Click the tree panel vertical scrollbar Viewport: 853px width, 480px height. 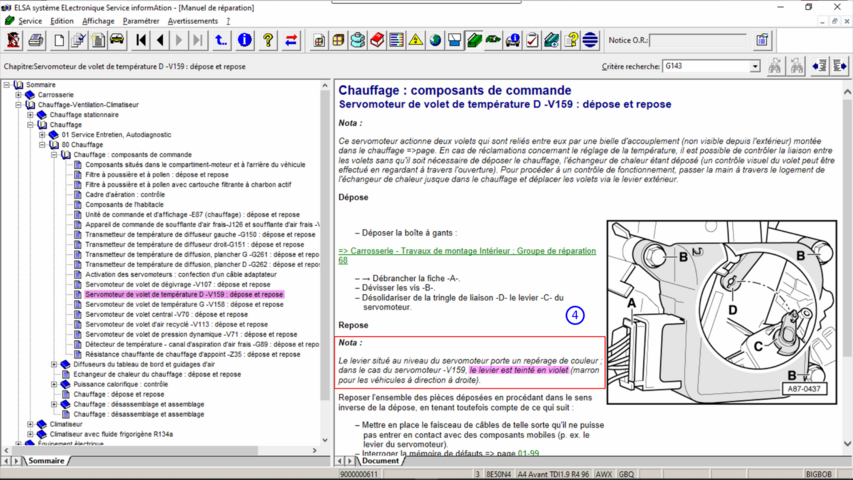[x=325, y=262]
